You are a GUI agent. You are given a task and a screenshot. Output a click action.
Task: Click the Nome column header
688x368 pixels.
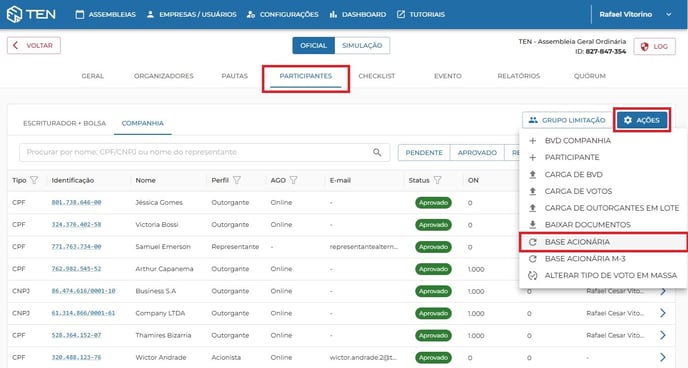[x=146, y=180]
